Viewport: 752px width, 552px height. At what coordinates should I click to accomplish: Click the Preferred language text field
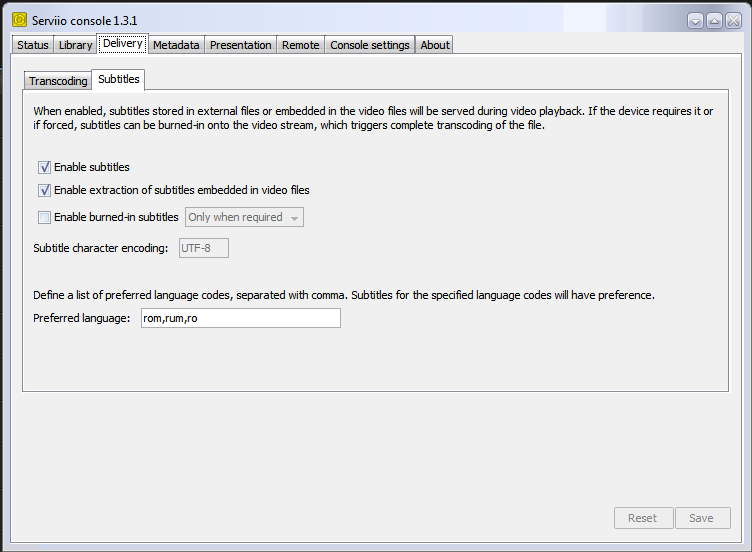pos(240,318)
